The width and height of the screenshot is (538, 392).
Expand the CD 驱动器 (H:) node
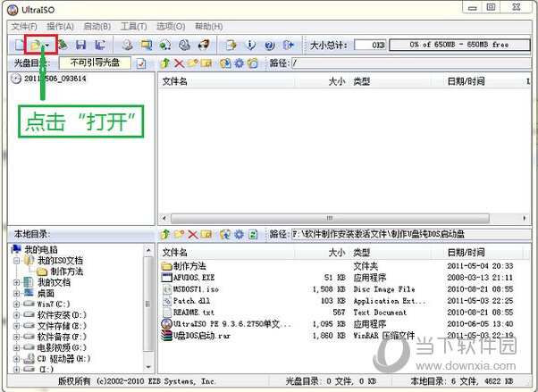click(16, 359)
